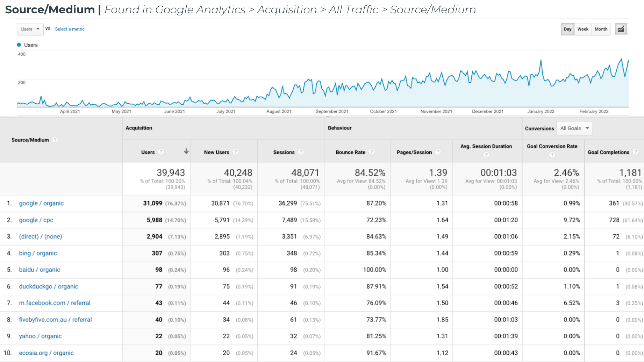The width and height of the screenshot is (644, 362).
Task: Click overall bounce rate 84.52%
Action: tap(370, 173)
